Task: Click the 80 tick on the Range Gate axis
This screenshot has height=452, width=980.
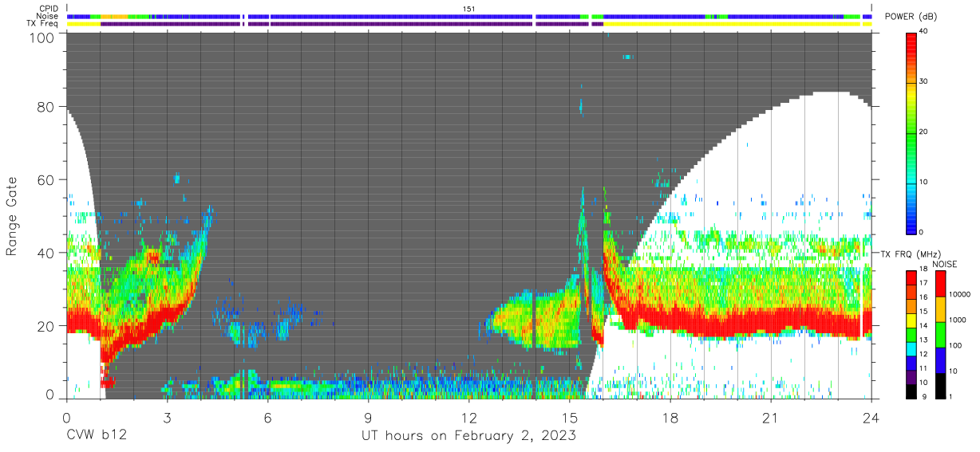Action: coord(45,107)
